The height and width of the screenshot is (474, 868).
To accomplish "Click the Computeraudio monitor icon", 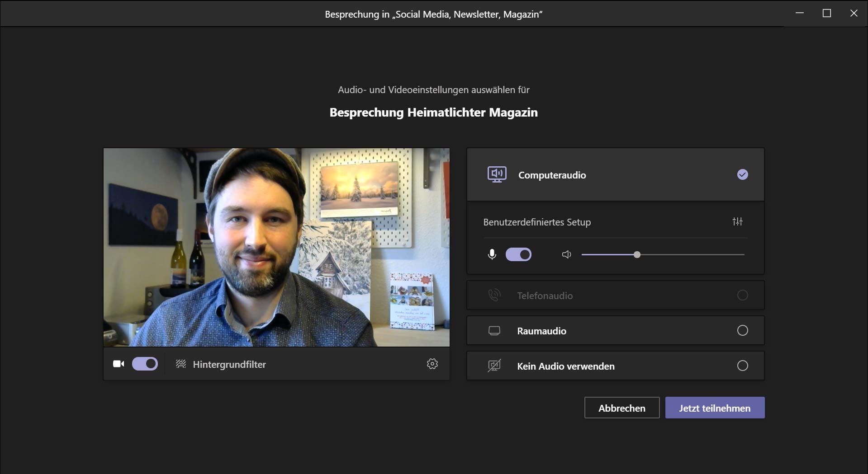I will tap(497, 175).
